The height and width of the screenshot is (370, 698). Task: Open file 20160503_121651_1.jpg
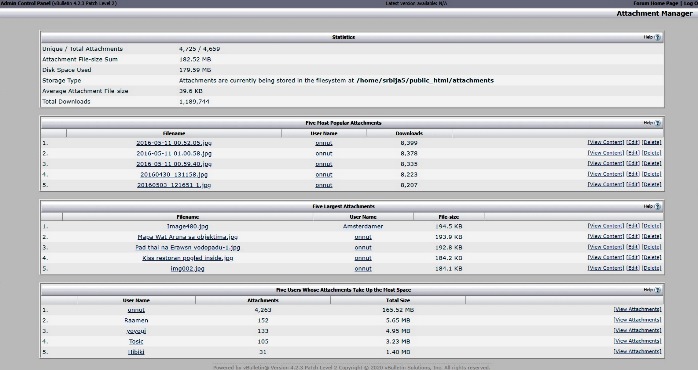pos(174,185)
